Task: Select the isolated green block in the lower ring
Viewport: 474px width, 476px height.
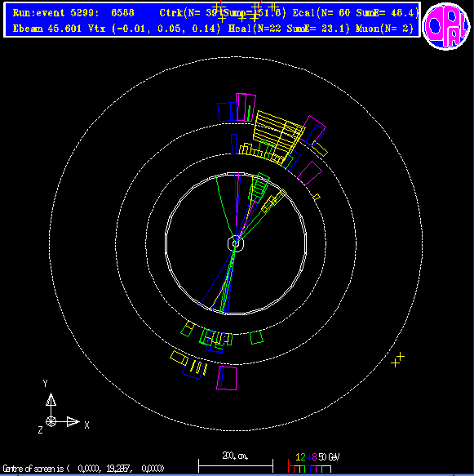Action: [x=256, y=337]
